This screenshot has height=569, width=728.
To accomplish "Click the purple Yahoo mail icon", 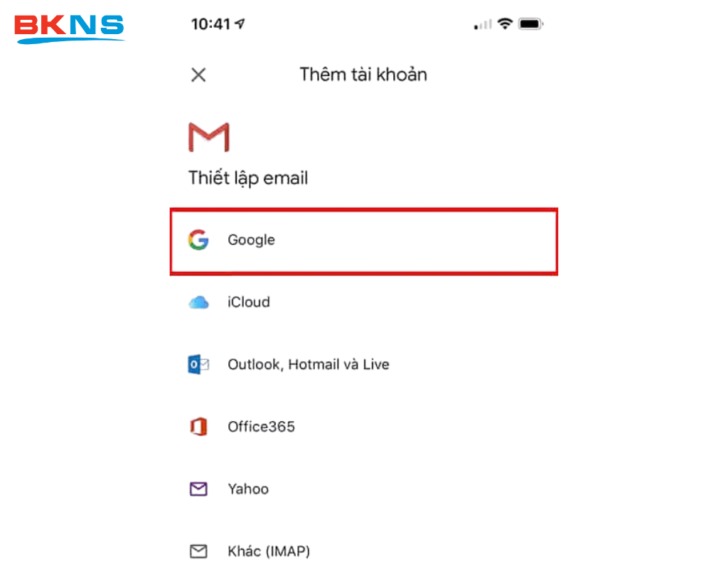I will (199, 489).
